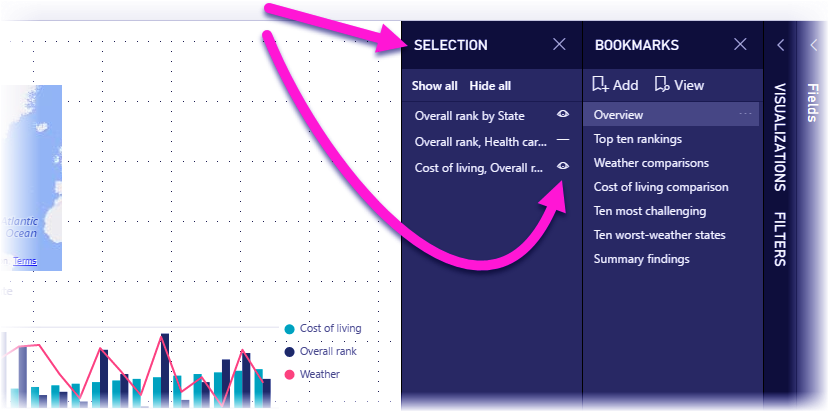Select the Summary findings bookmark
829x412 pixels.
click(641, 259)
